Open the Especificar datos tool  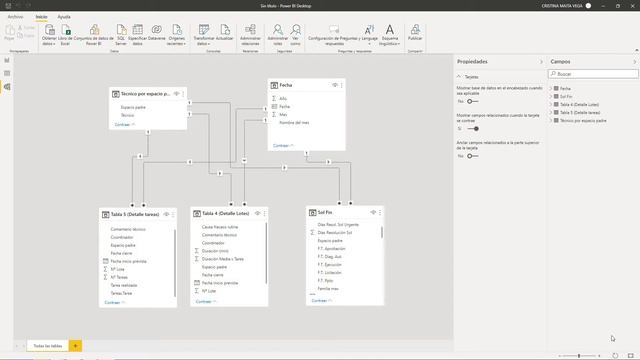point(138,35)
